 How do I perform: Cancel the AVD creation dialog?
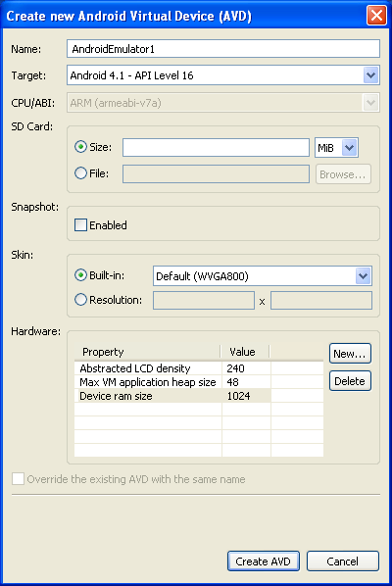(343, 562)
